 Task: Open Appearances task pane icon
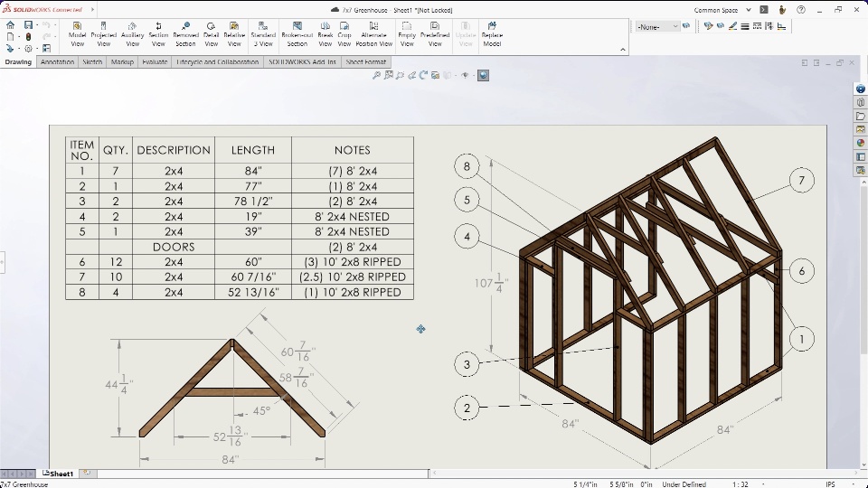860,143
